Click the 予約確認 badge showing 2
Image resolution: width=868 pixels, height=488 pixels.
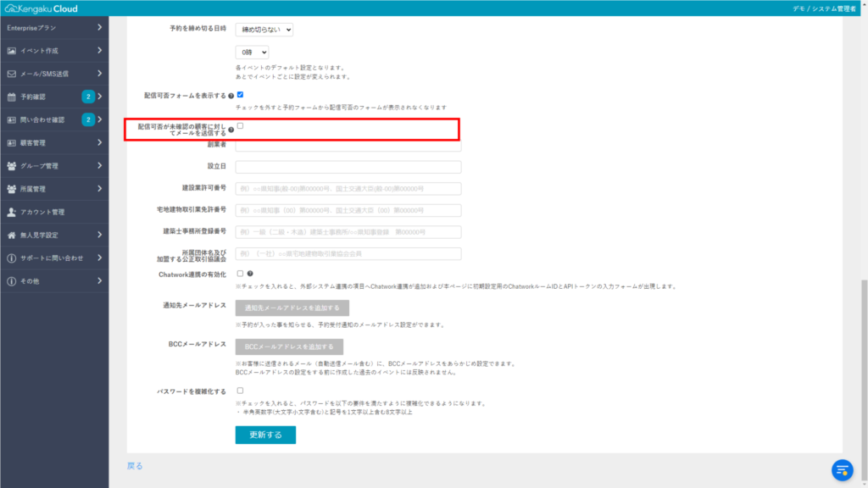[x=88, y=97]
